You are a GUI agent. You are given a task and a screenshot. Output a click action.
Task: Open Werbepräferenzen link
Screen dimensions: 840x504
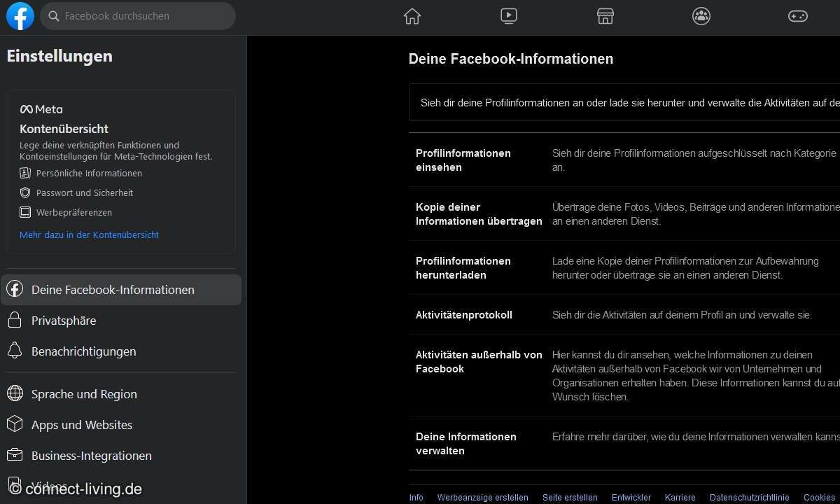point(74,212)
